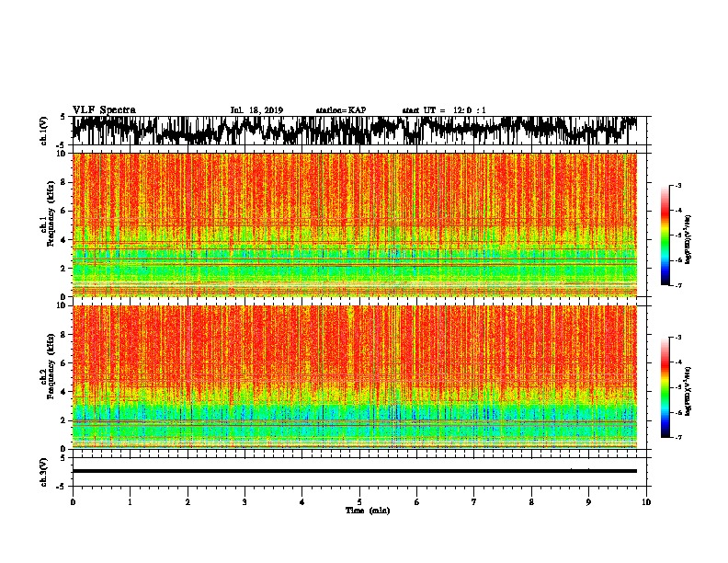Click the "start UT = 12:0 :1" text
Screen dimensions: 728x563
(x=444, y=110)
